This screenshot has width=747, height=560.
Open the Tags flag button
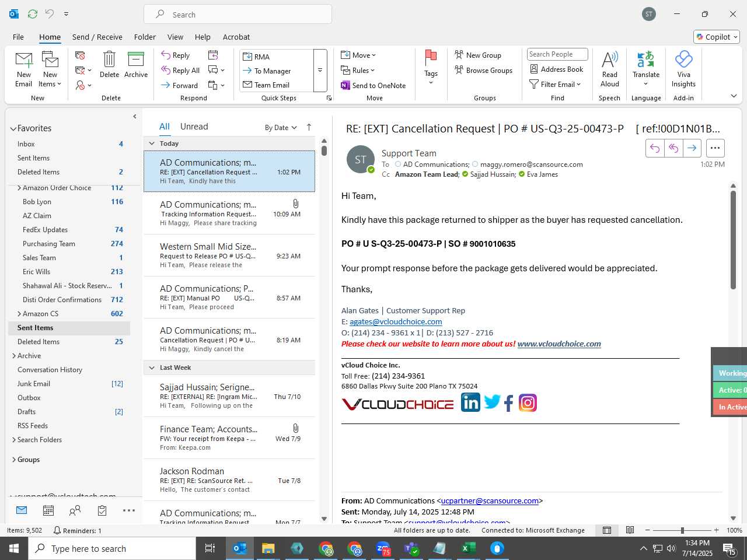tap(431, 67)
